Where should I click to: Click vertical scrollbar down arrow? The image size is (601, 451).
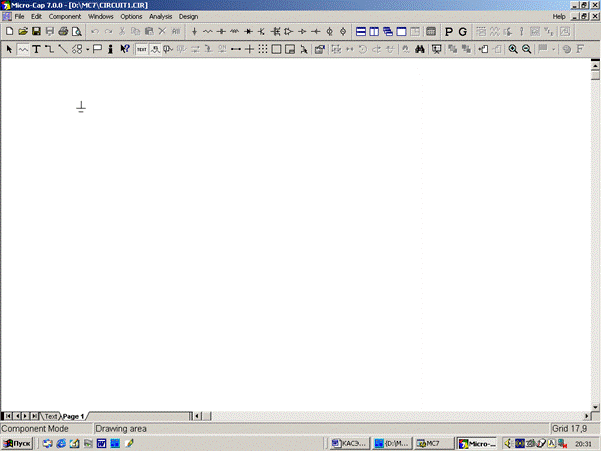point(595,407)
